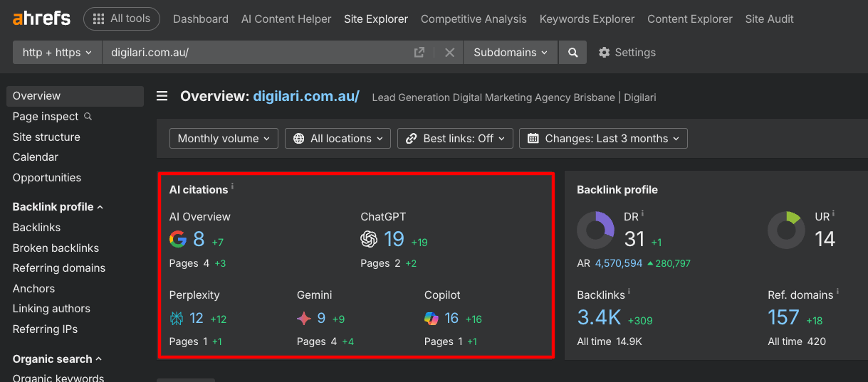Open Settings with the gear icon
Screen dimensions: 868x382
point(627,52)
